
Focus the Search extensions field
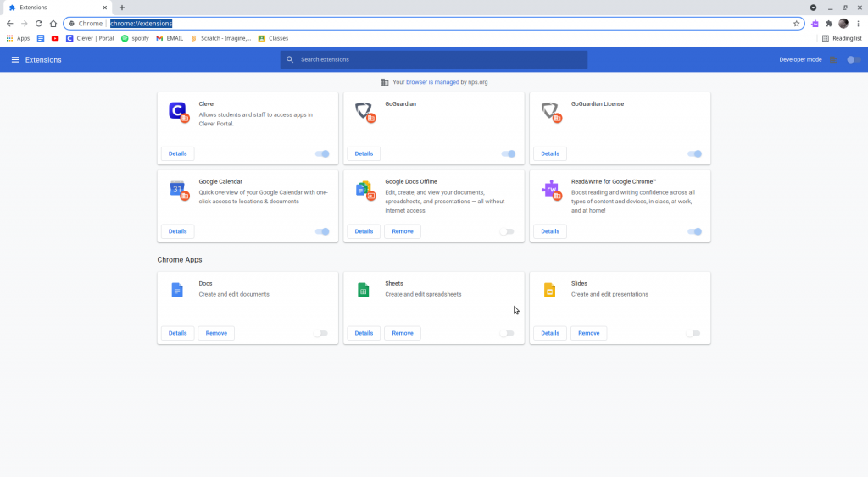click(434, 60)
